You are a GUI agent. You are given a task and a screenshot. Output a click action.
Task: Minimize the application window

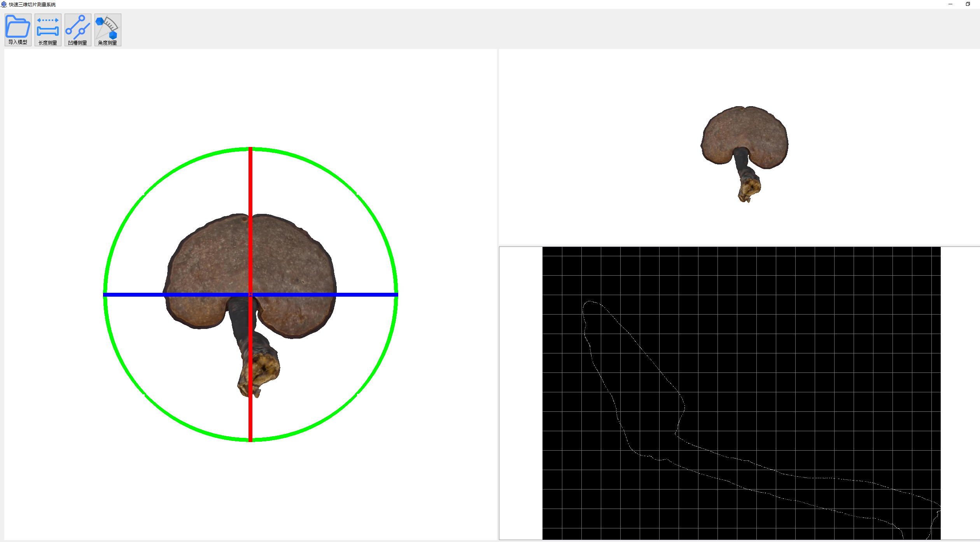[950, 4]
